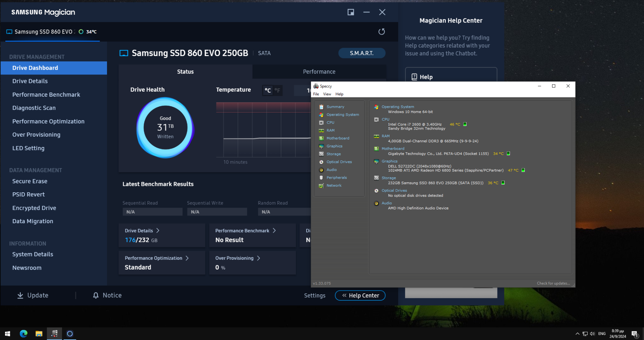Click Speccy Operating System sidebar icon
The width and height of the screenshot is (644, 340).
point(321,114)
